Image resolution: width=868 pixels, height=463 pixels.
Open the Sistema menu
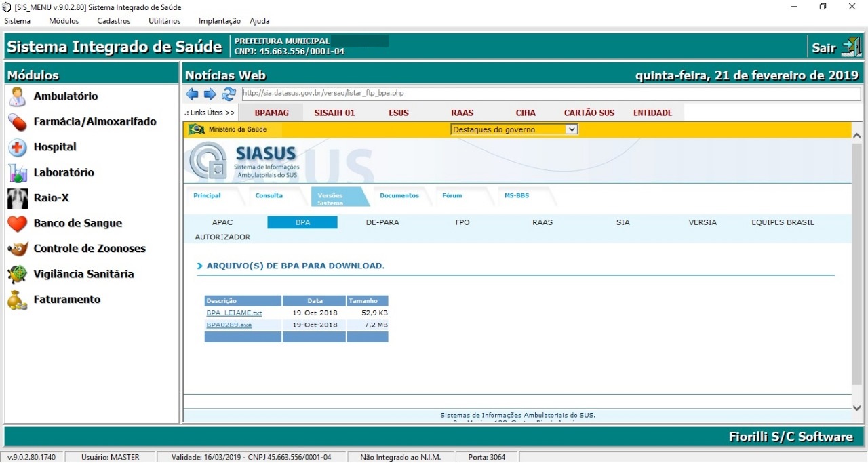(x=17, y=21)
